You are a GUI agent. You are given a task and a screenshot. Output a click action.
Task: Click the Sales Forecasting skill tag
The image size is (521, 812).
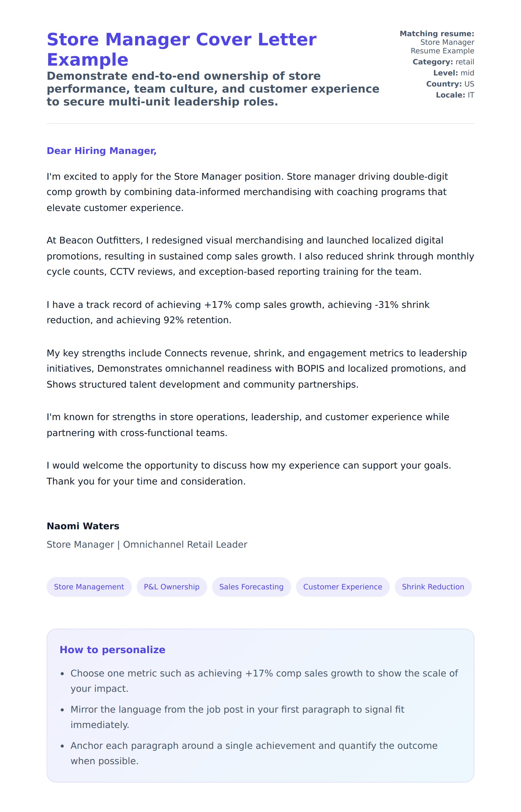251,587
